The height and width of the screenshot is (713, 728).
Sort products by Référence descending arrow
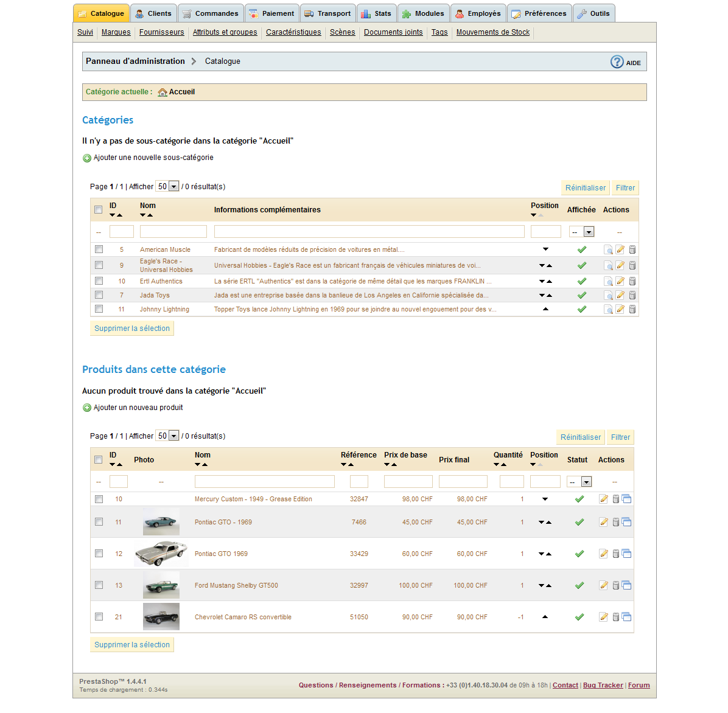tap(343, 465)
